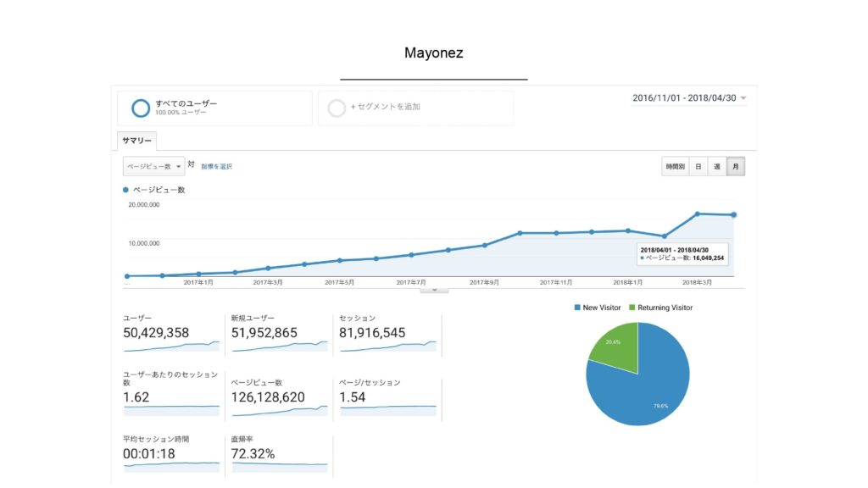
Task: Collapse the chart using the bottom arrow handle
Action: [x=434, y=289]
